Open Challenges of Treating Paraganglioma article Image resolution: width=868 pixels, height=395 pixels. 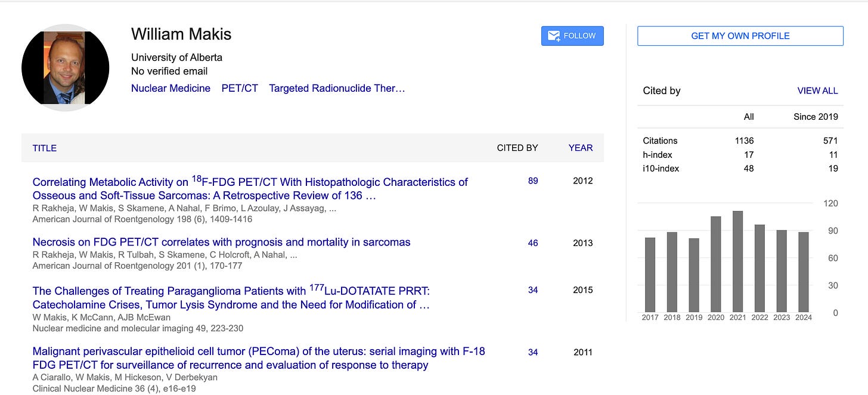pos(231,297)
